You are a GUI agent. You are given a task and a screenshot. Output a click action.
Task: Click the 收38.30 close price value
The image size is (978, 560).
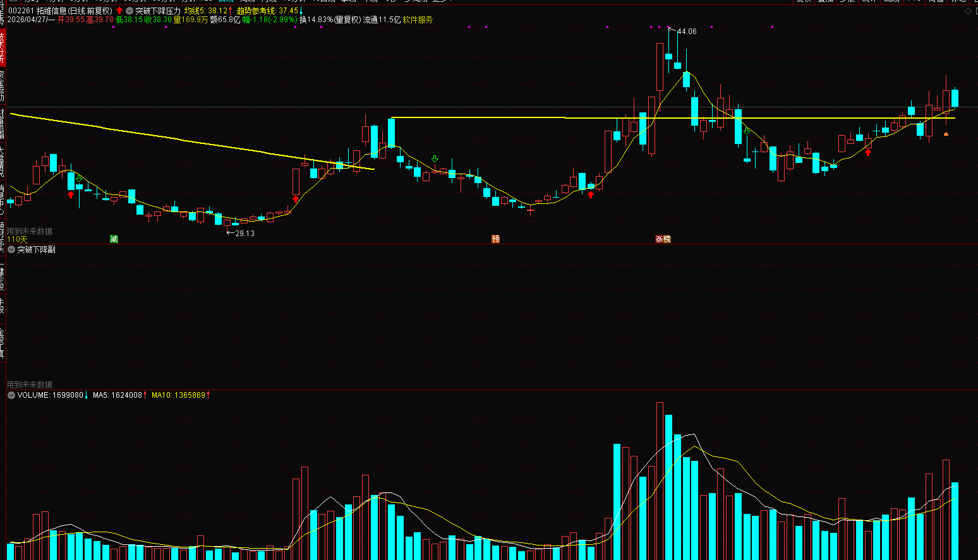158,20
